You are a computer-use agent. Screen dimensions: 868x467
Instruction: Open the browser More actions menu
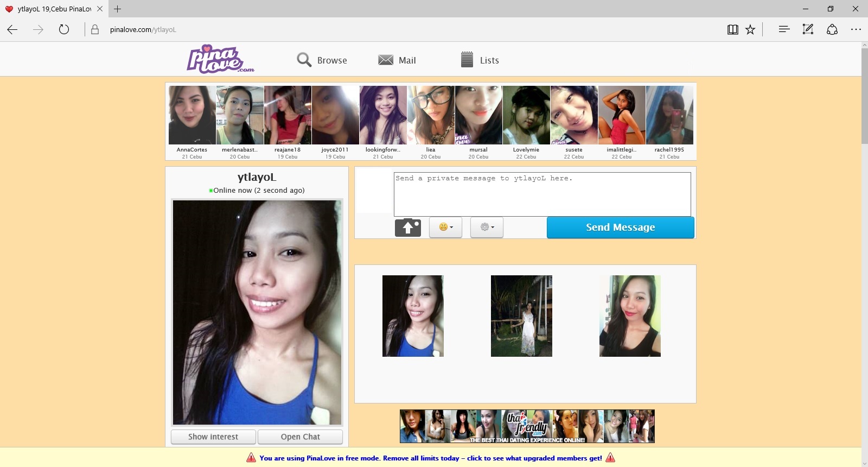pos(856,30)
